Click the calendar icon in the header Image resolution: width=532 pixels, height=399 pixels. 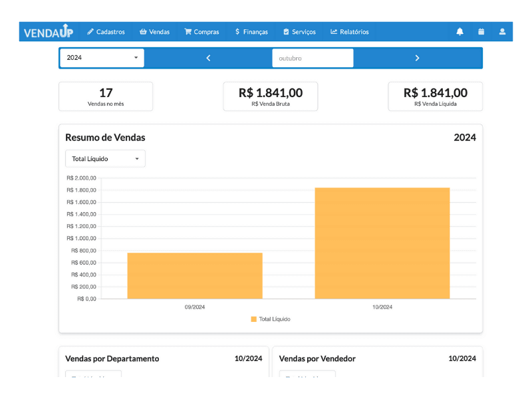point(481,31)
